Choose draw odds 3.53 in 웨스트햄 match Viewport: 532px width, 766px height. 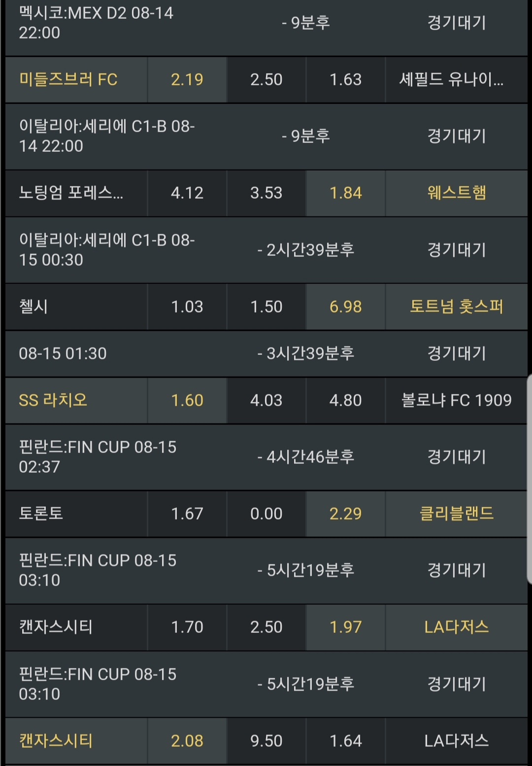coord(266,193)
